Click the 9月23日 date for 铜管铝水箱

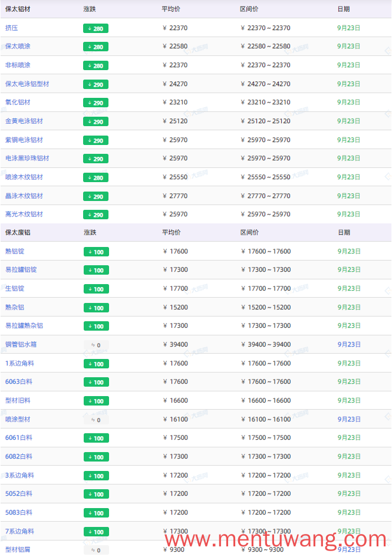[x=349, y=345]
